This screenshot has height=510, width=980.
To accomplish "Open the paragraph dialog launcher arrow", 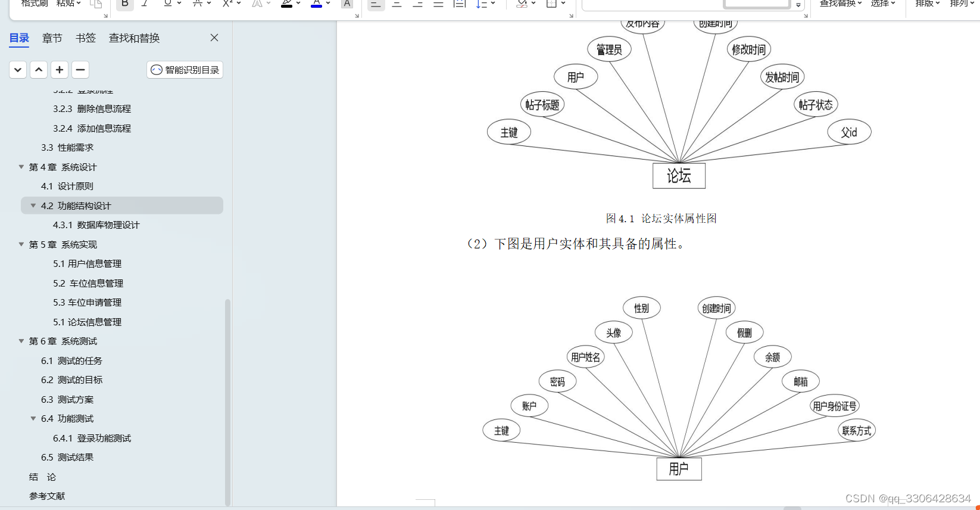I will click(x=571, y=15).
